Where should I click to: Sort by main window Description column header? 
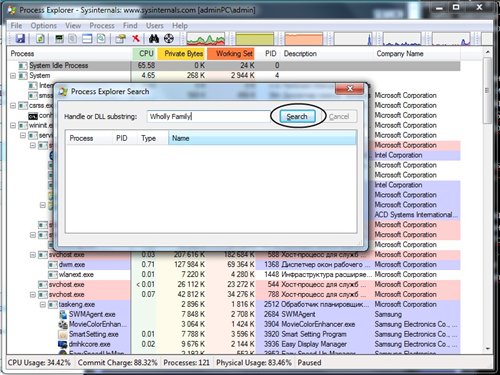pos(327,54)
